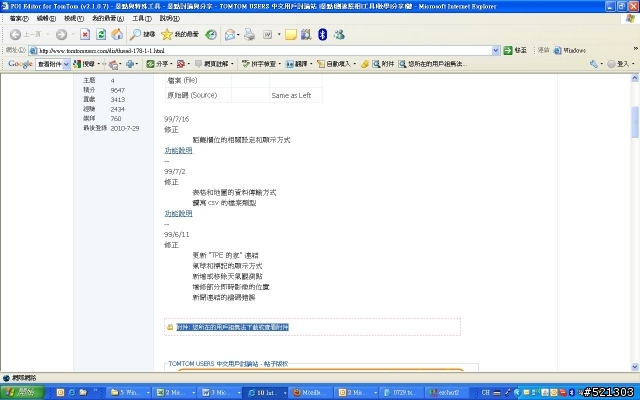The image size is (640, 400).
Task: Open Messenger from the toolbar
Action: (x=339, y=35)
